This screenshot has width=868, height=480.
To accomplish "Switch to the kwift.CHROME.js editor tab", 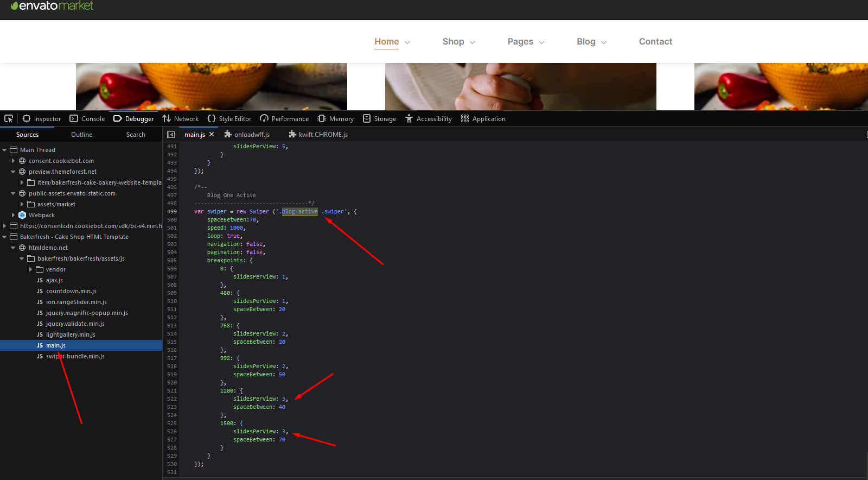I will click(318, 135).
